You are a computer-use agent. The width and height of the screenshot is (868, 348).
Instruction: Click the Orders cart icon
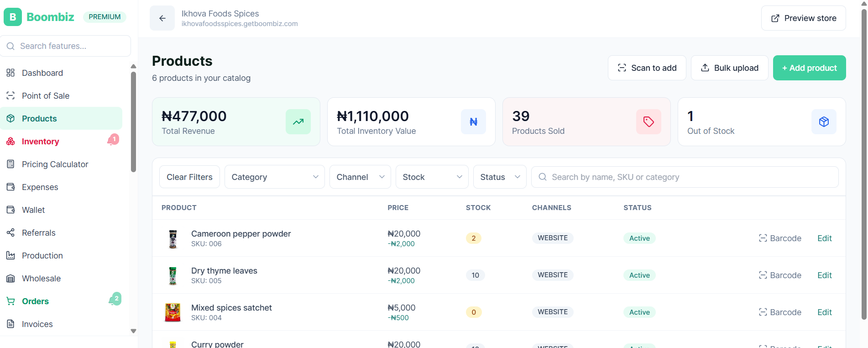click(10, 301)
